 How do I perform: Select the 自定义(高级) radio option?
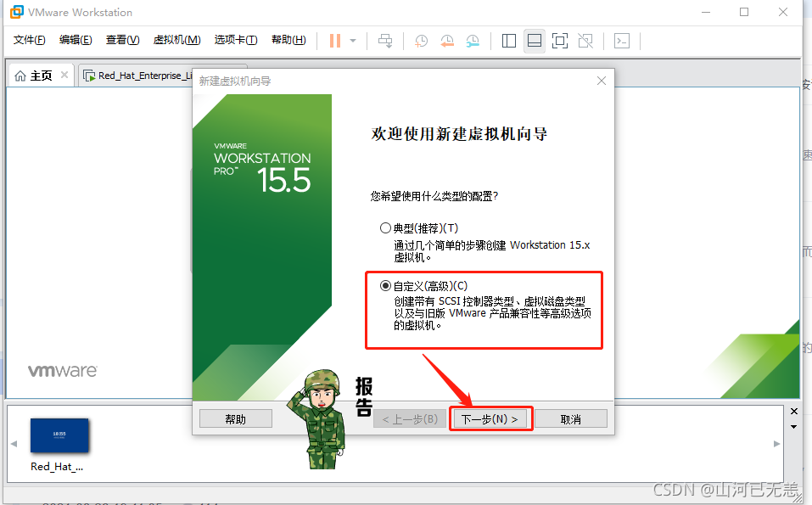pyautogui.click(x=385, y=286)
